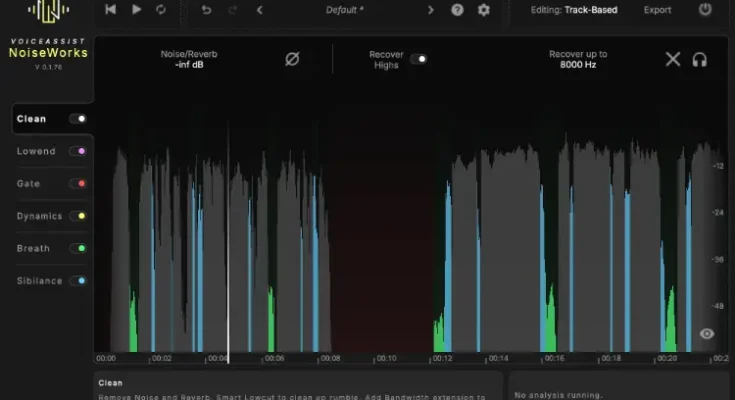The image size is (735, 400).
Task: Toggle the Recover Highs switch
Action: tap(418, 59)
